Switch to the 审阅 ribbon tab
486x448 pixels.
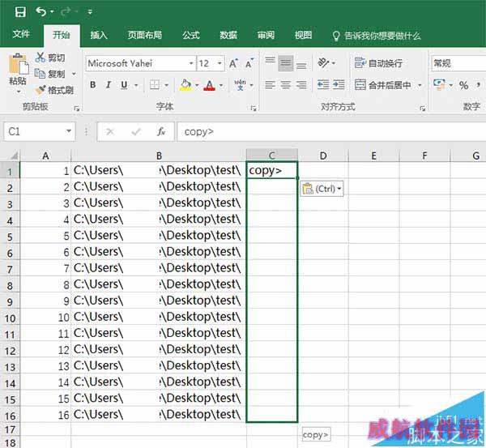pyautogui.click(x=266, y=35)
